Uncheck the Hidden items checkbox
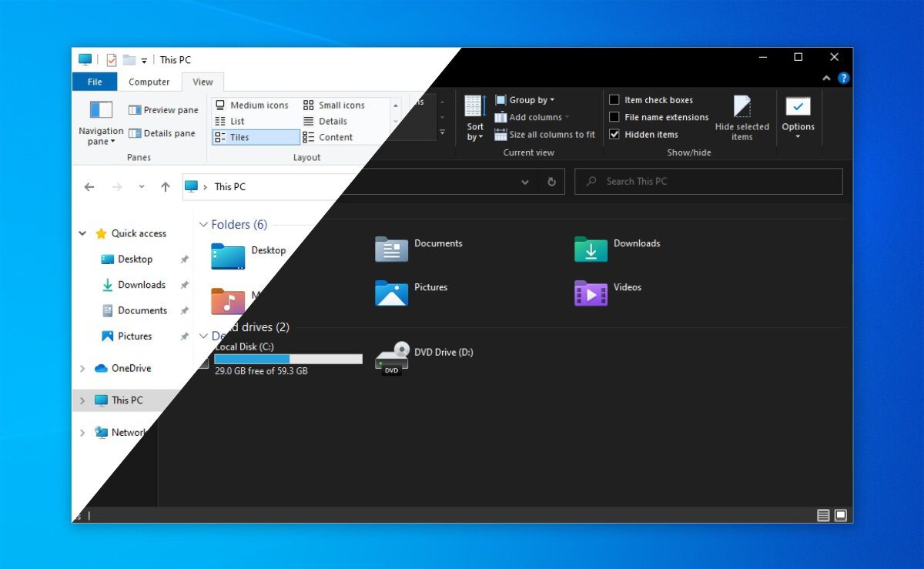This screenshot has height=569, width=924. coord(614,134)
